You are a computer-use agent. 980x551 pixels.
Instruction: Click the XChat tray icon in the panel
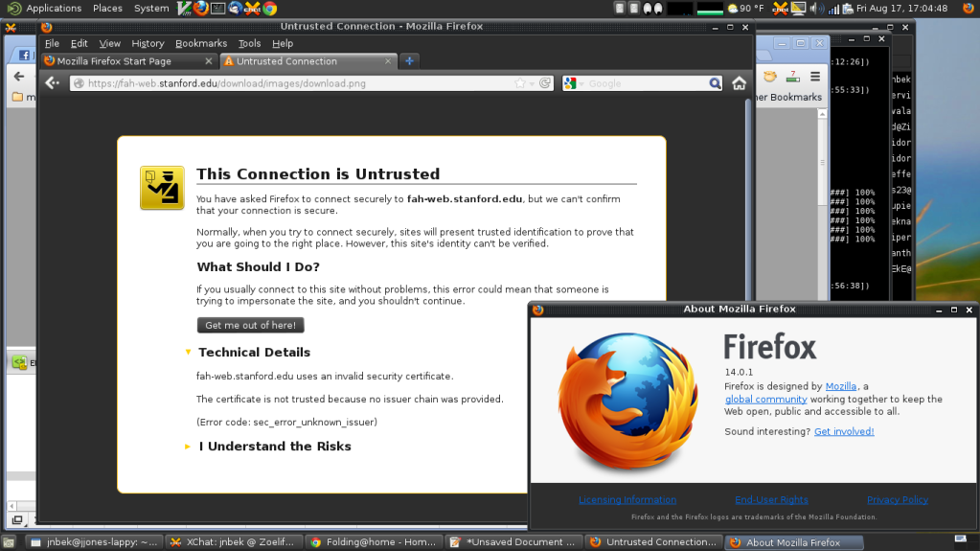pos(780,8)
